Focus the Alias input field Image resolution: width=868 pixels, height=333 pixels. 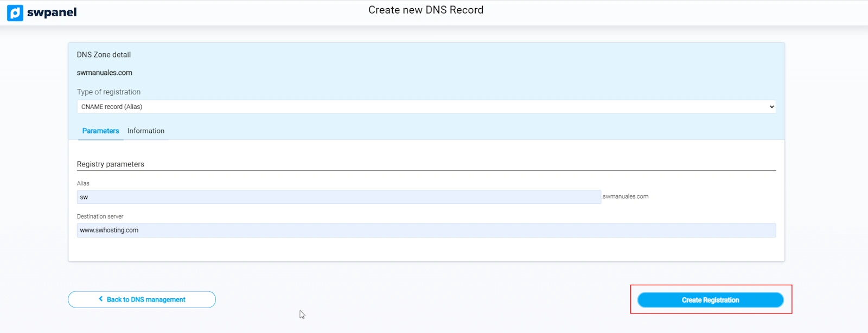click(339, 197)
